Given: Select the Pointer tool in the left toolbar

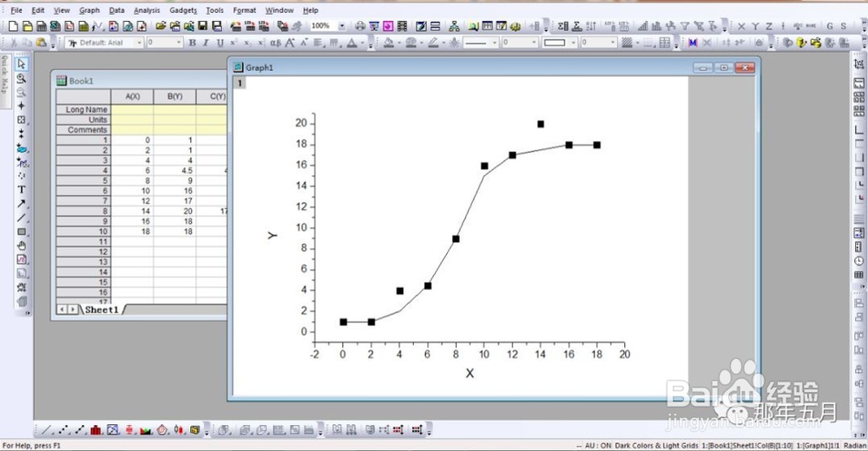Looking at the screenshot, I should tap(21, 64).
